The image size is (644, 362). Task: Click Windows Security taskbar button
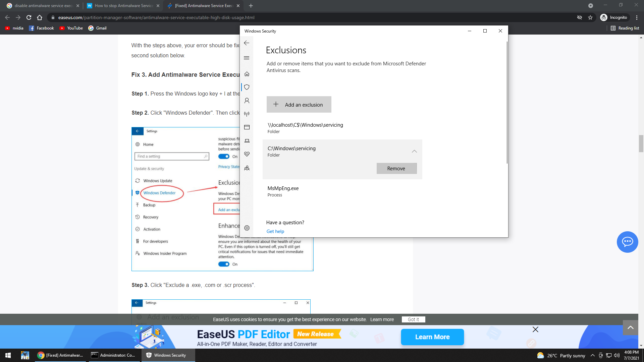[168, 355]
